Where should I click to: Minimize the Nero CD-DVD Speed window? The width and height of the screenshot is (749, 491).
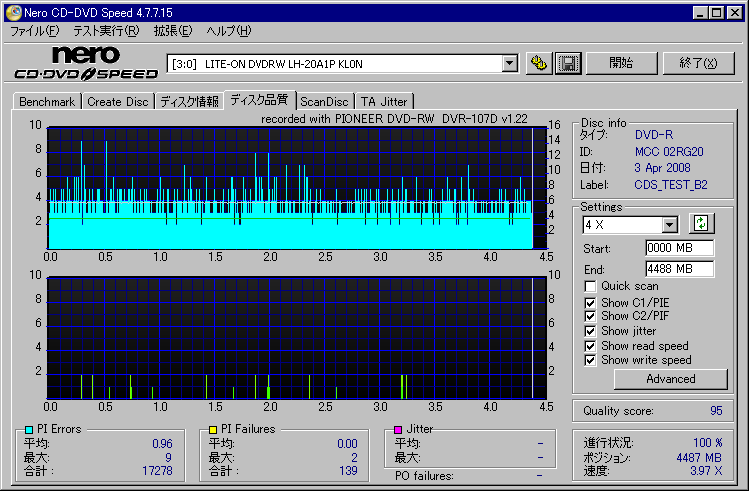[x=700, y=13]
